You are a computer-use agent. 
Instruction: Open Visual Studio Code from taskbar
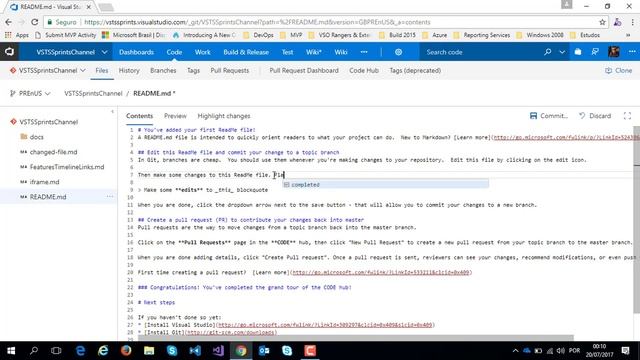pos(195,351)
